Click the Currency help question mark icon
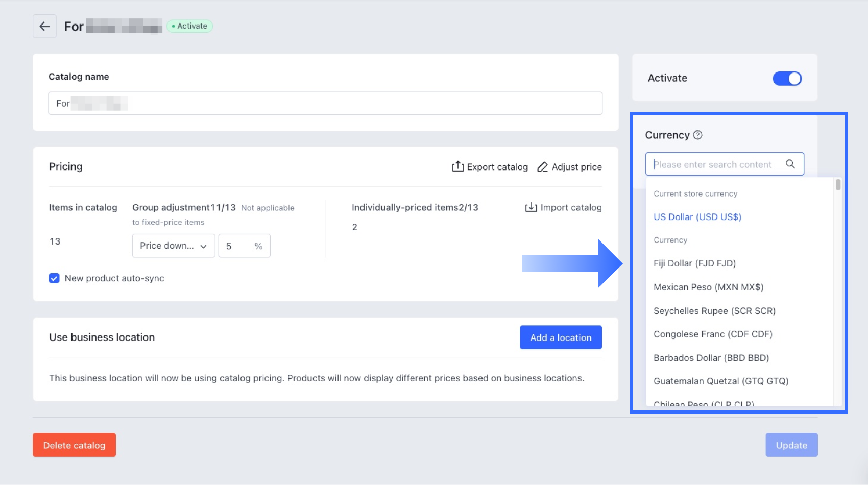The height and width of the screenshot is (485, 868). [697, 135]
